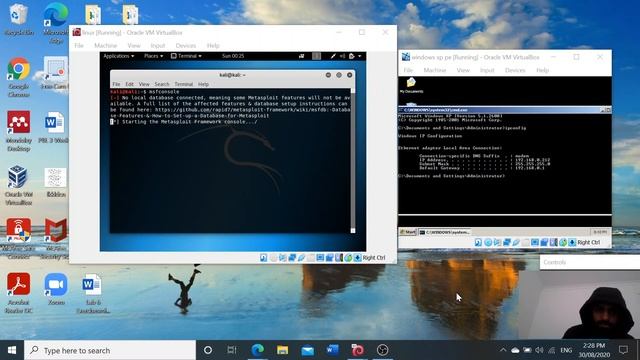Click display settings icon in linux VM status bar

coord(320,258)
